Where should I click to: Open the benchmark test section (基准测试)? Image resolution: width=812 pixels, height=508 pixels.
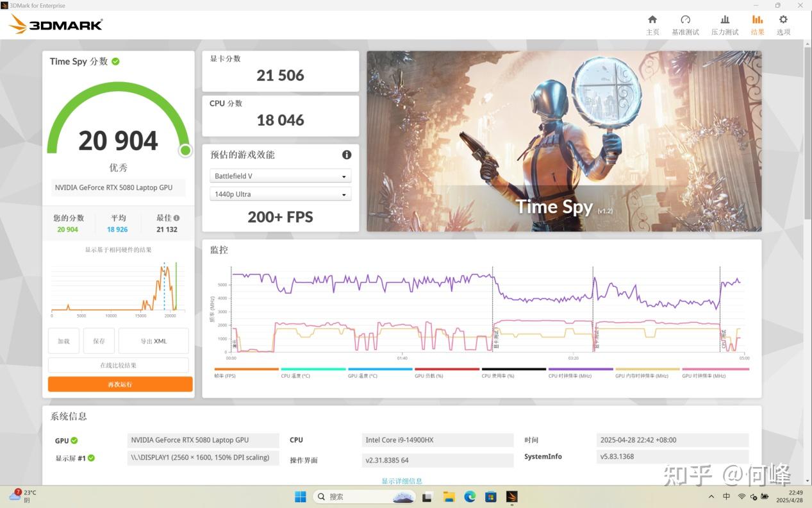(x=686, y=24)
